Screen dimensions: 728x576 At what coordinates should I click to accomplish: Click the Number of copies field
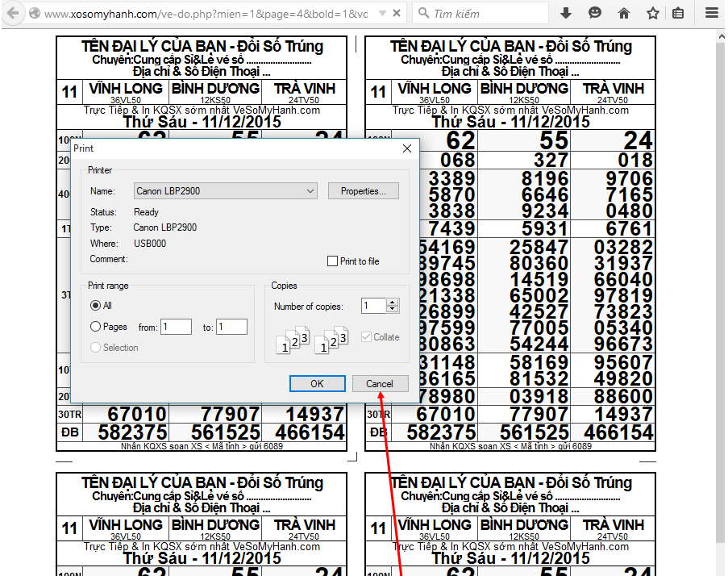click(374, 306)
